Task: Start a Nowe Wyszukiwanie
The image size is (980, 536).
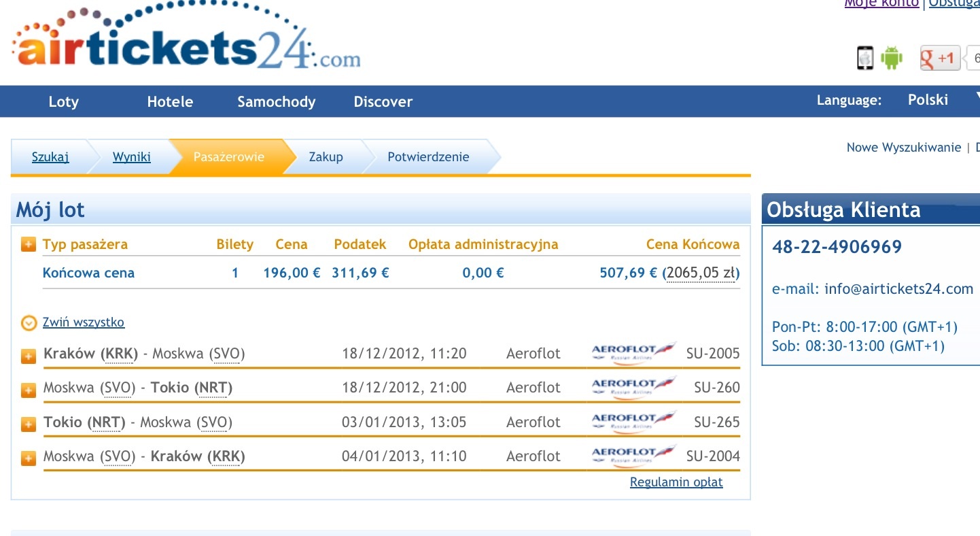Action: (x=904, y=148)
